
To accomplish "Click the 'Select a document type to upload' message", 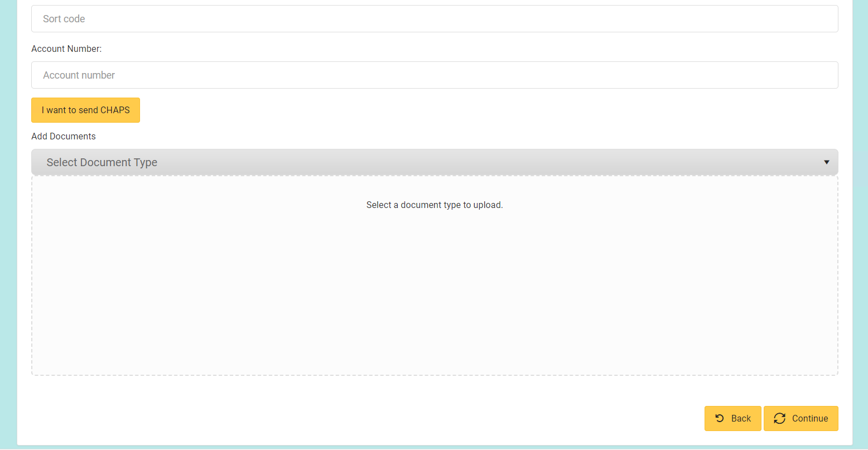I will tap(435, 205).
